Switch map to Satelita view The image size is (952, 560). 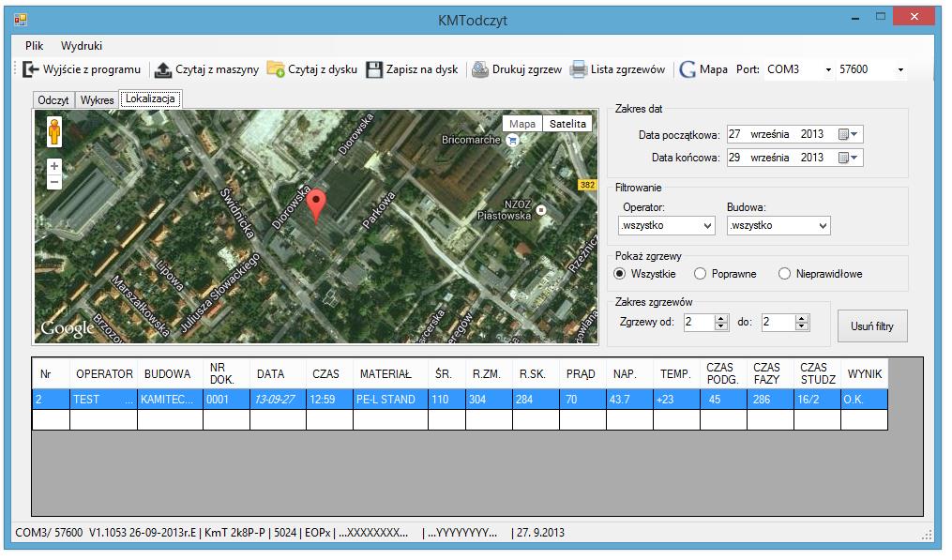567,124
